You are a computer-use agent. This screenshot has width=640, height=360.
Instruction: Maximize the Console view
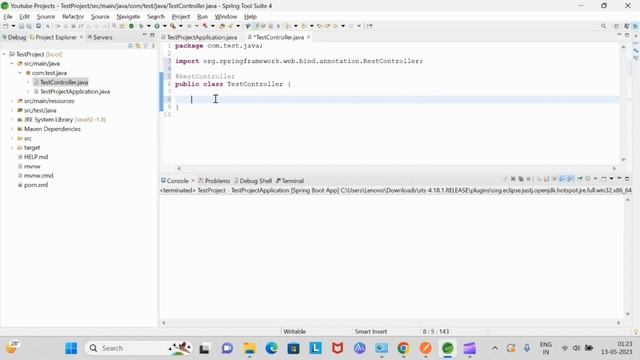pos(627,179)
